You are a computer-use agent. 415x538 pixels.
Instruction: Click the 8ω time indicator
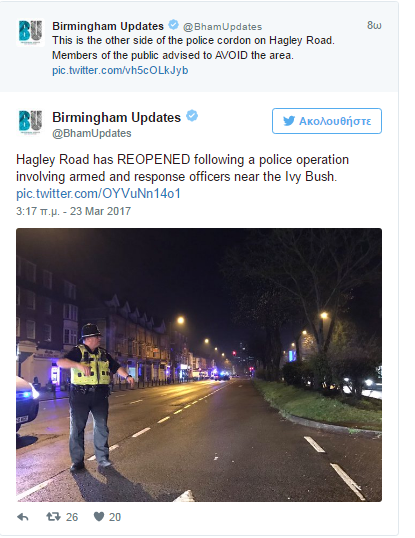coord(374,25)
